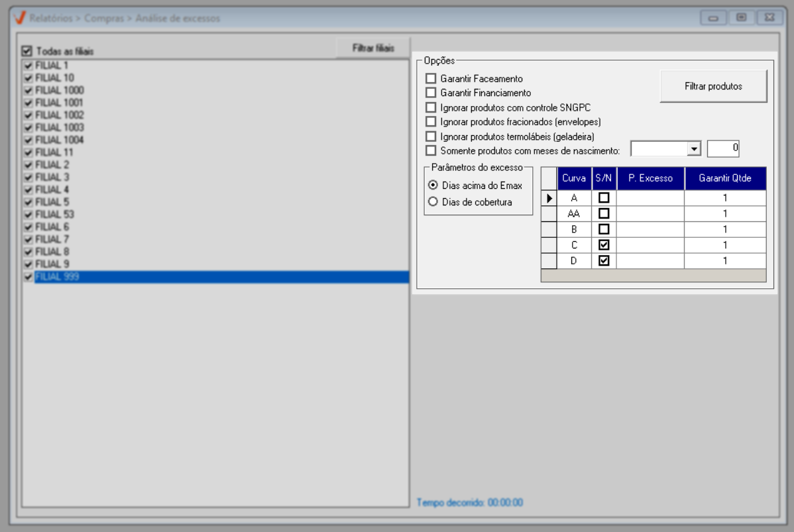Check the S/N box for curve A
Screen dimensions: 794x532
604,198
